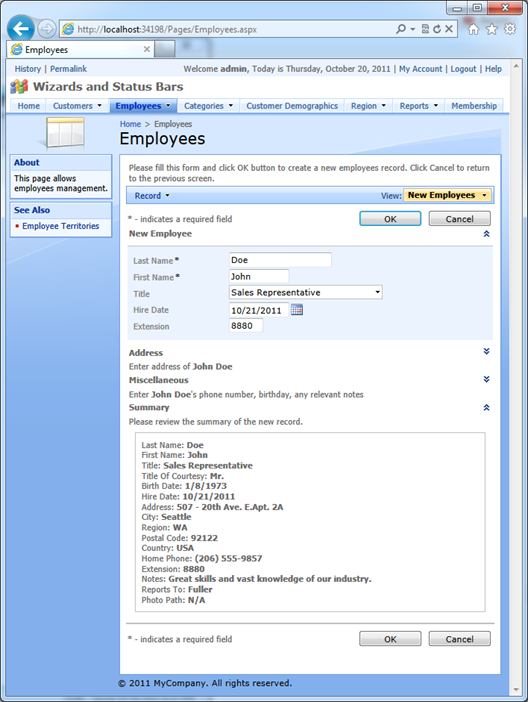Screen dimensions: 528x702
Task: Open Employee Territories link
Action: tap(60, 226)
